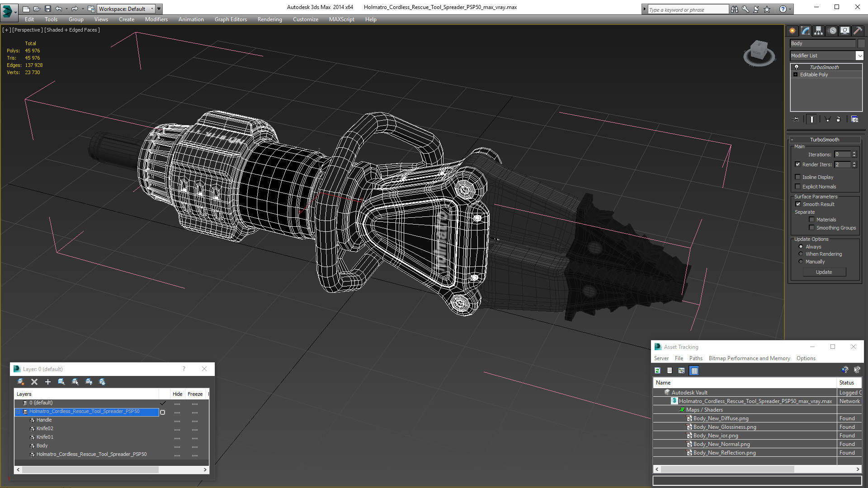
Task: Click Highlight Selected Objects' Layers icon
Action: coord(75,382)
